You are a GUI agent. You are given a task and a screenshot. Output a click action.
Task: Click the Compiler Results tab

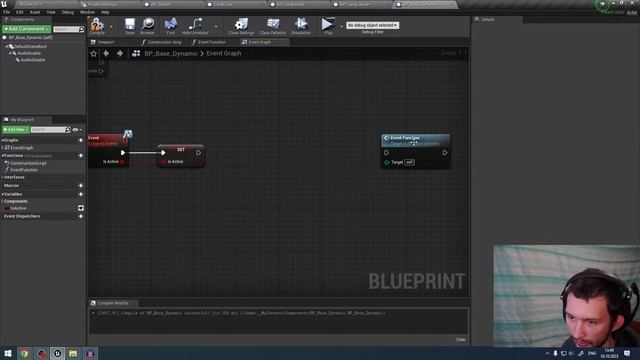113,303
